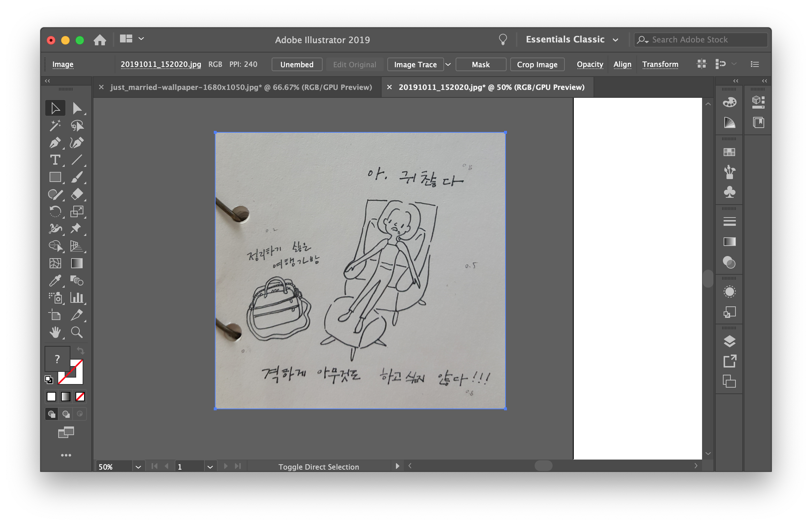
Task: Swap fill and stroke colors
Action: [x=80, y=351]
